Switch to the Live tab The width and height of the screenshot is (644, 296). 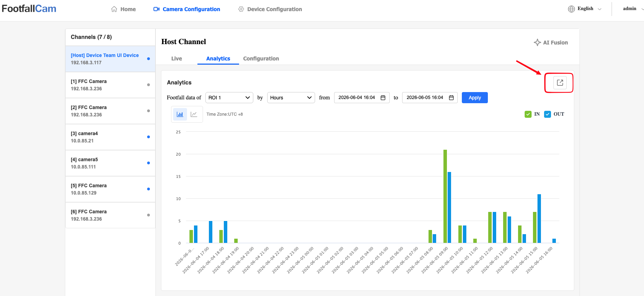point(177,59)
